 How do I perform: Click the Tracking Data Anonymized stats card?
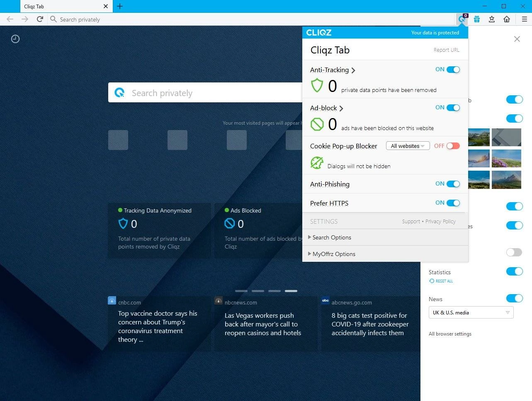159,230
